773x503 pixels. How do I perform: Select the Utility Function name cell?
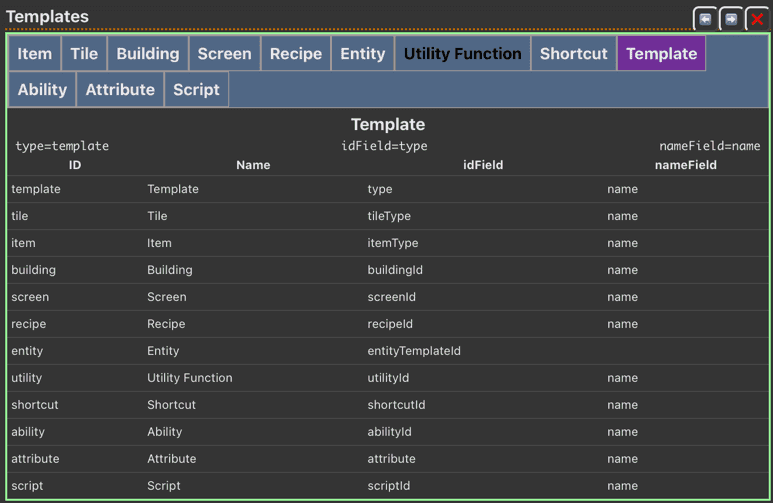click(x=190, y=378)
